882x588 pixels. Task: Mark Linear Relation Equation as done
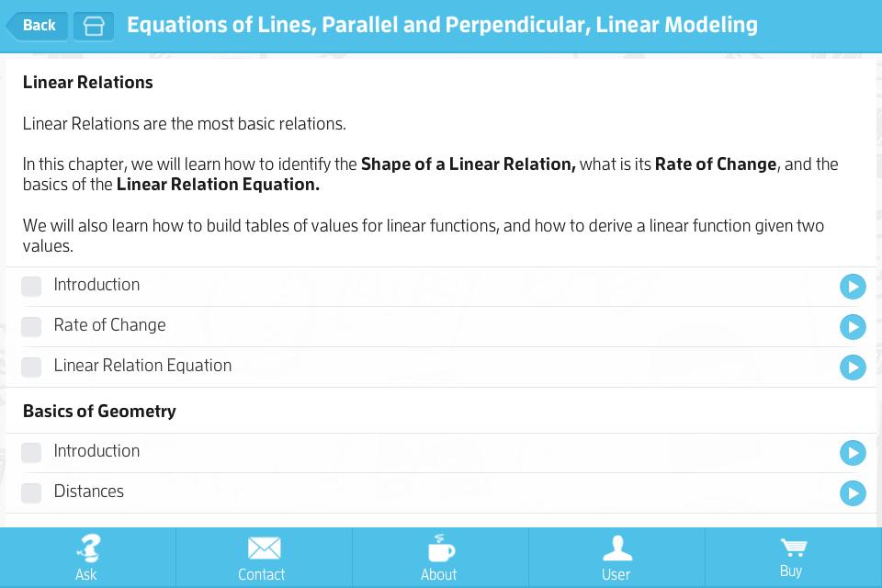[x=31, y=367]
